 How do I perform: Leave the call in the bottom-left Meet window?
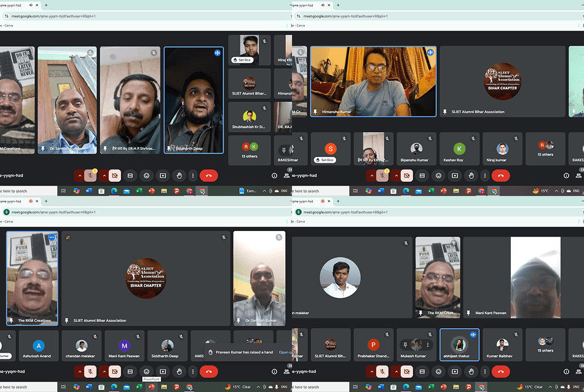point(208,372)
